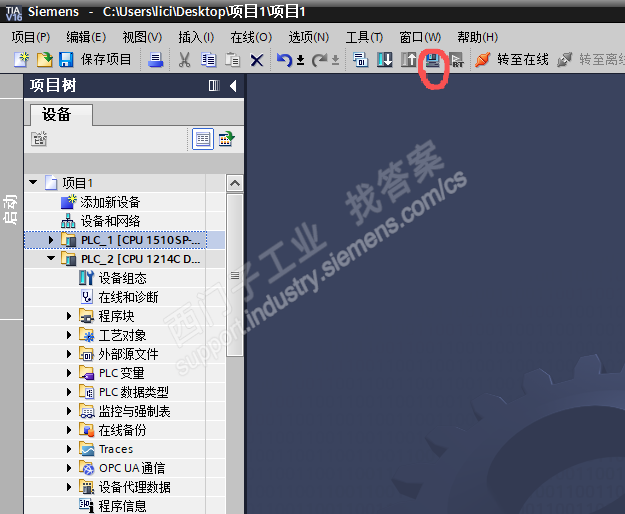This screenshot has height=514, width=625.
Task: Click 添加新设备 in project tree
Action: (110, 202)
